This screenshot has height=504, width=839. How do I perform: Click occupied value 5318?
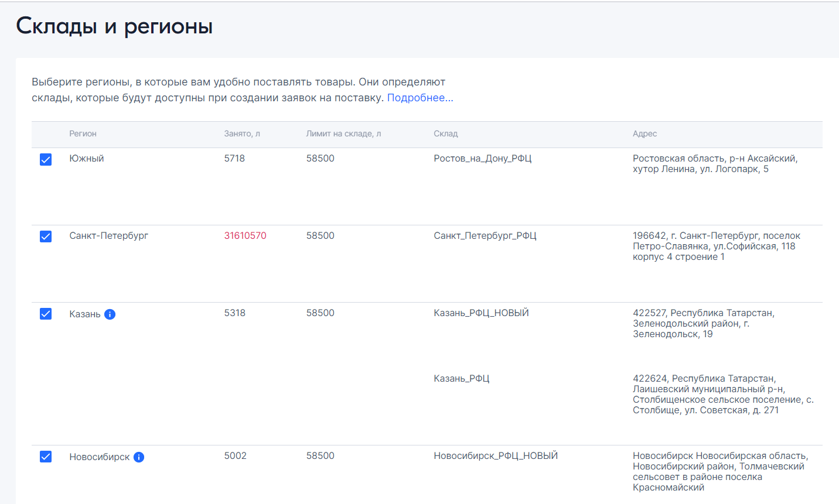point(234,313)
